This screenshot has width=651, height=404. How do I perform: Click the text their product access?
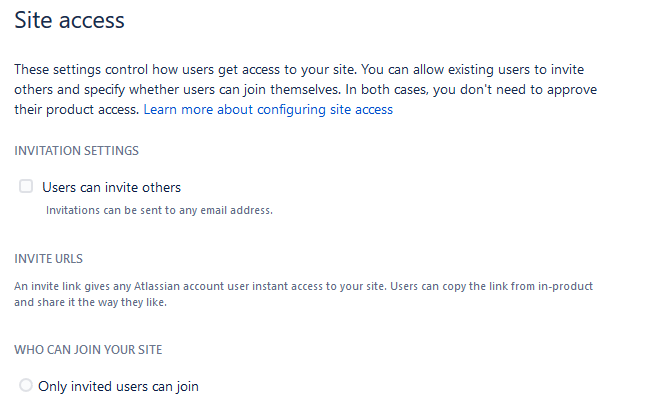point(77,110)
